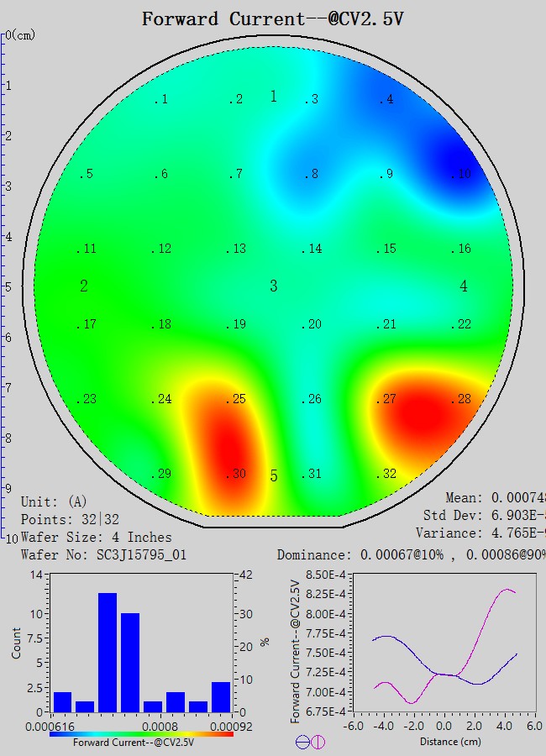Screen dimensions: 546x756
Task: Click the leftmost histogram bar
Action: (x=62, y=701)
